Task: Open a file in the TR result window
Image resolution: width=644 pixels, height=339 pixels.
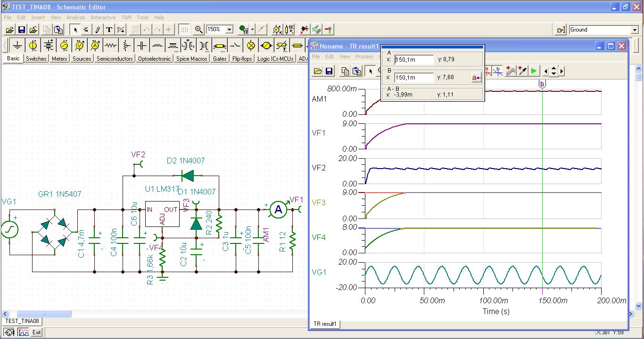Action: (x=318, y=71)
